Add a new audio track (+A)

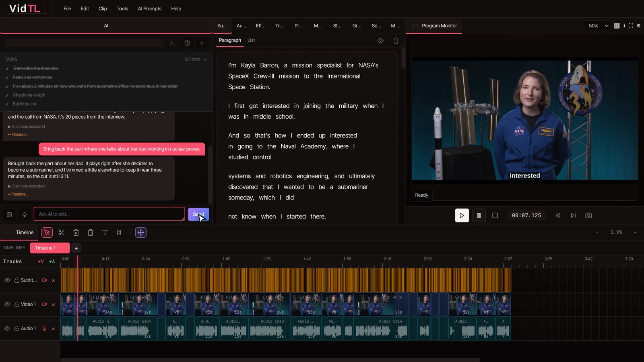(x=52, y=261)
